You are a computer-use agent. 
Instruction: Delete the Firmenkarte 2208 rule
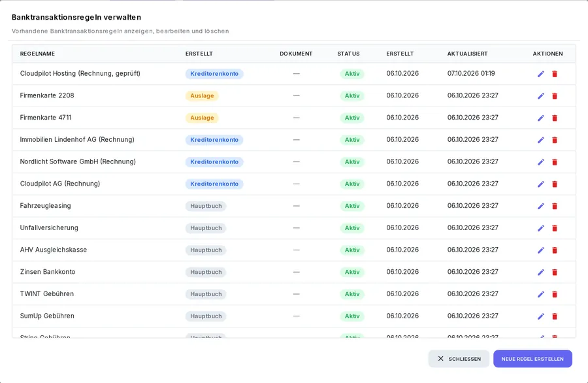(x=555, y=96)
